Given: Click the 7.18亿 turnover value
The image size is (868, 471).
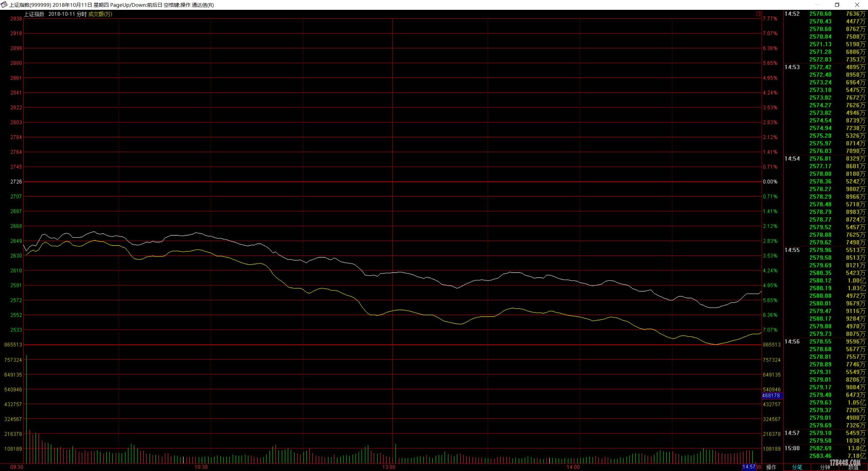Looking at the screenshot, I should 856,456.
